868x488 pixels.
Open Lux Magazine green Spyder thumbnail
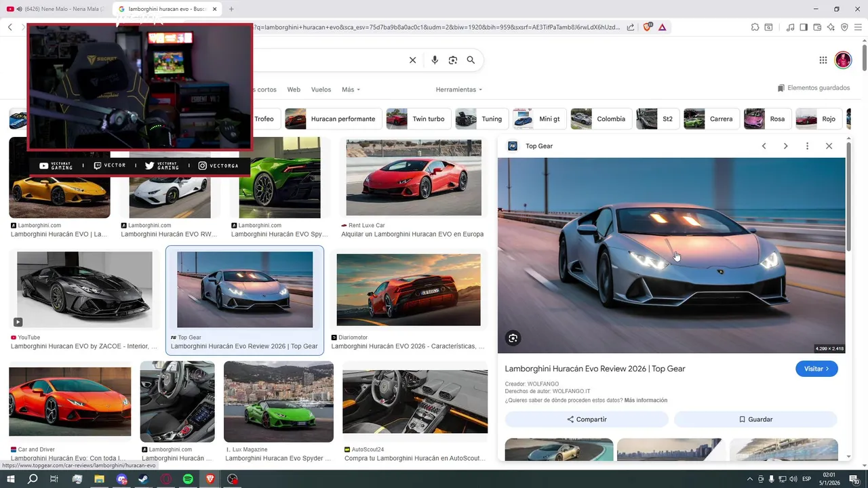point(279,402)
